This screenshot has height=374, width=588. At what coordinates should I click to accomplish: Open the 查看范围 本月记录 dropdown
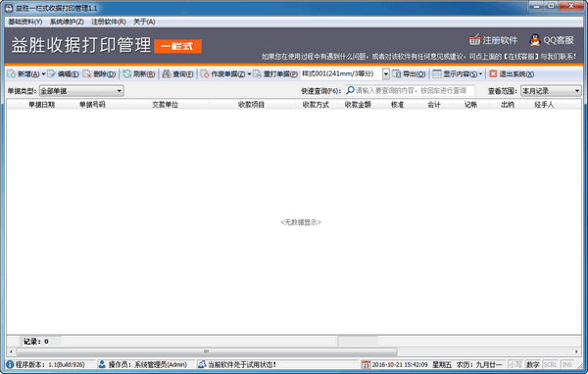point(551,91)
